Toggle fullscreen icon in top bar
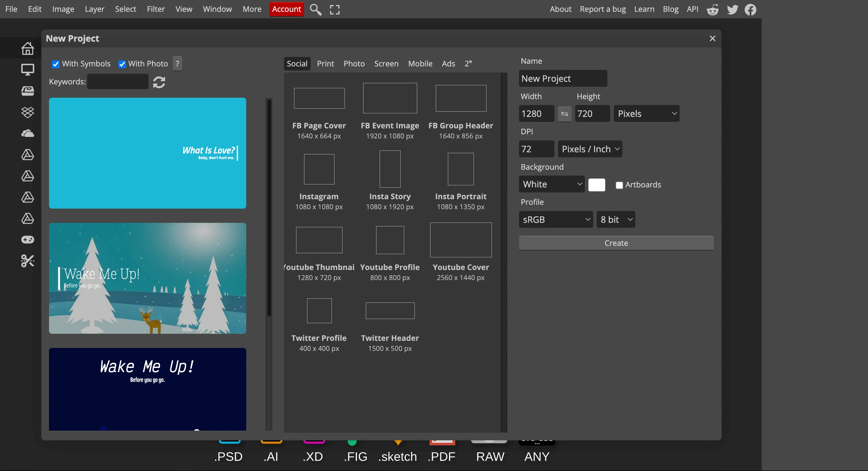868x471 pixels. 334,9
